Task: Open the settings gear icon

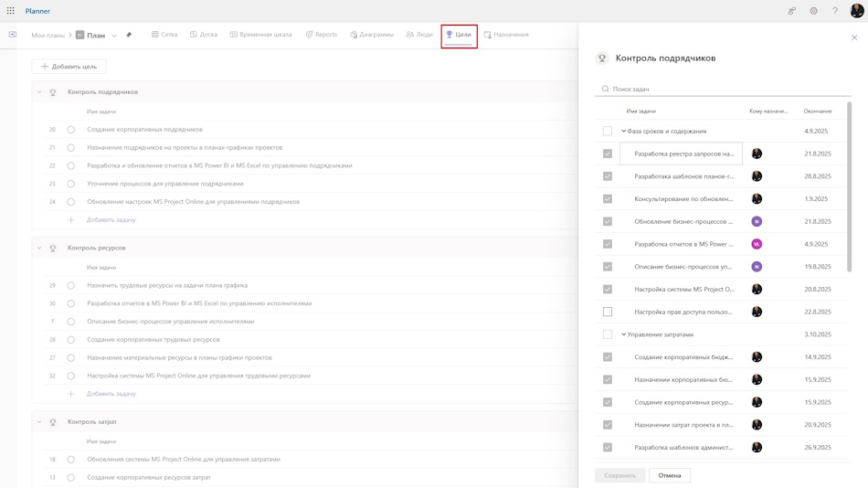Action: click(x=813, y=11)
